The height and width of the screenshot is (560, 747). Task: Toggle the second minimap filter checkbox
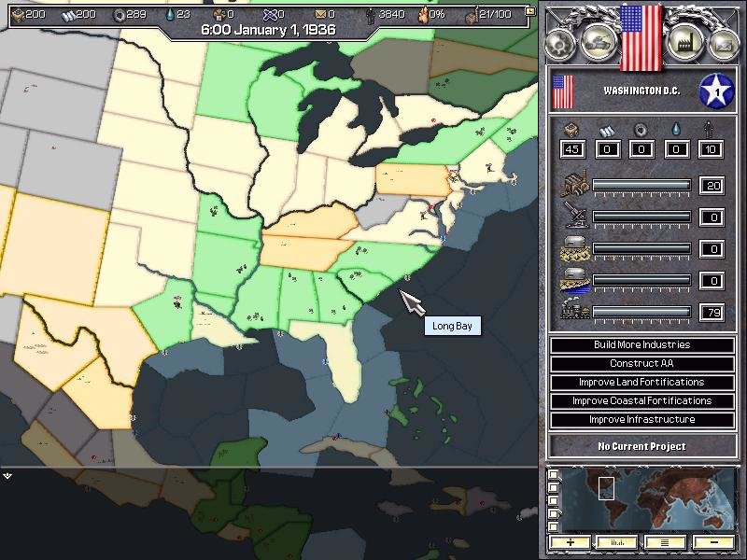(x=553, y=487)
